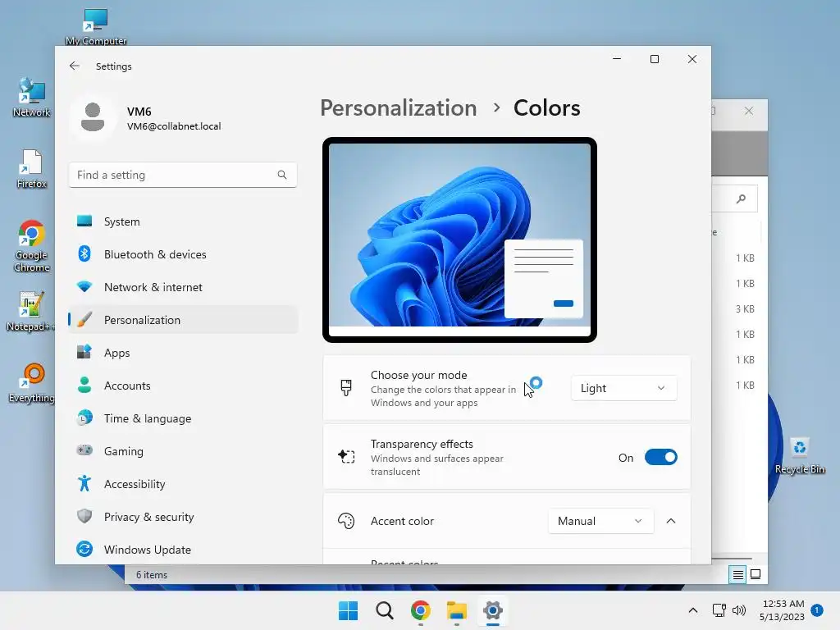The width and height of the screenshot is (840, 630).
Task: Turn off the Transparency effects switch
Action: [660, 458]
